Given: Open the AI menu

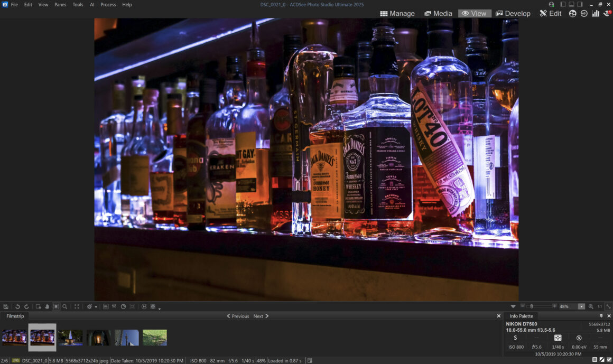Looking at the screenshot, I should click(92, 5).
